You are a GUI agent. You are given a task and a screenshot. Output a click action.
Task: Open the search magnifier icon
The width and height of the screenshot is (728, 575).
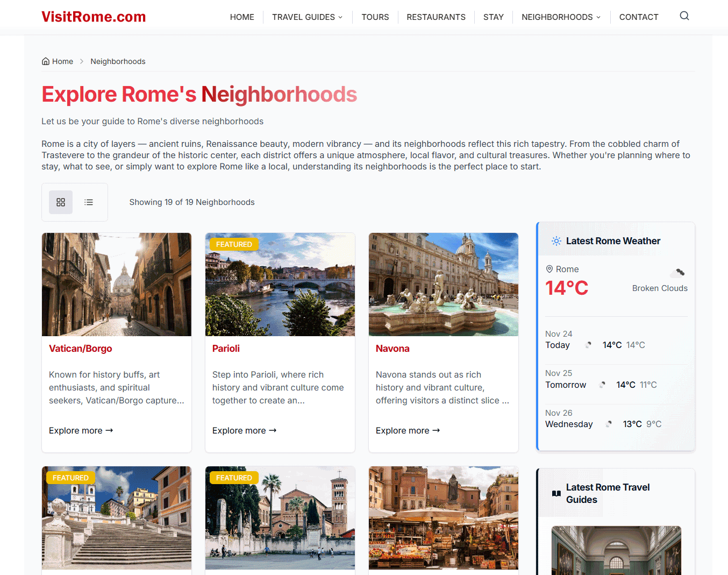684,16
